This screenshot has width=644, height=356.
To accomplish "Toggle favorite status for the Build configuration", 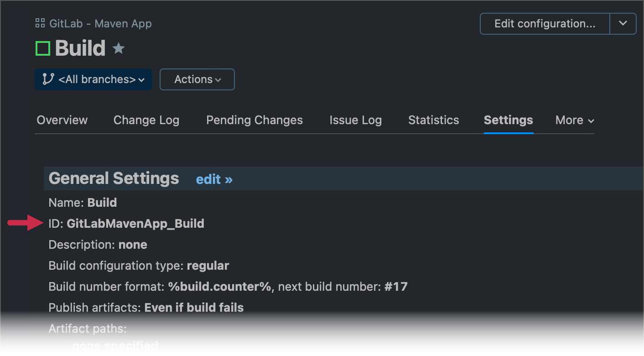I will [x=119, y=47].
